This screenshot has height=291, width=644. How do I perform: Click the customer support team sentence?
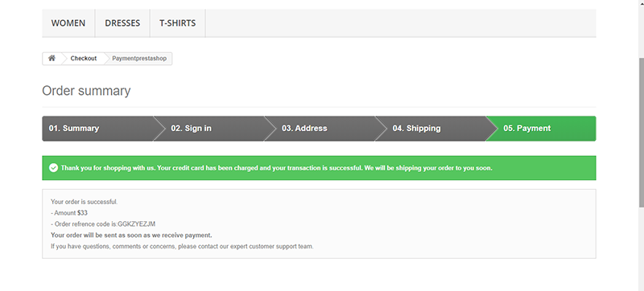tap(182, 246)
